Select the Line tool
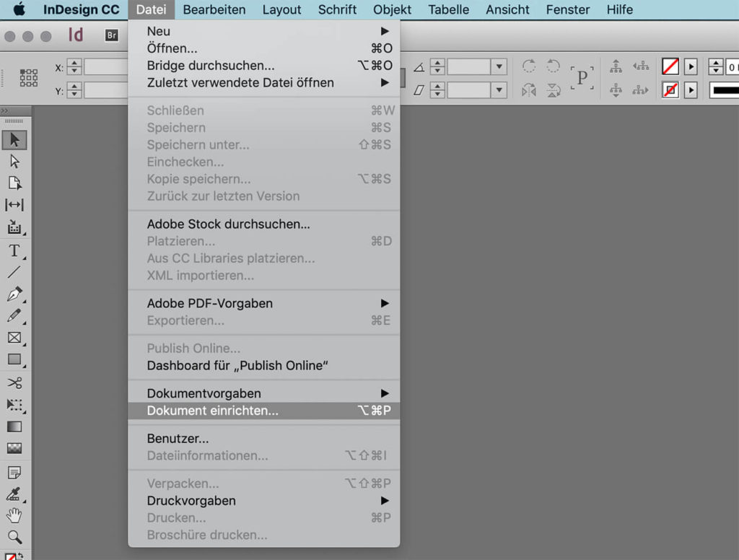The width and height of the screenshot is (739, 560). click(x=14, y=272)
